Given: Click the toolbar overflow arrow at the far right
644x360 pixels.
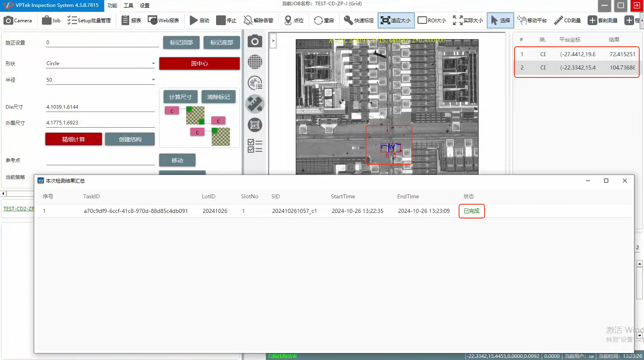Looking at the screenshot, I should (642, 20).
